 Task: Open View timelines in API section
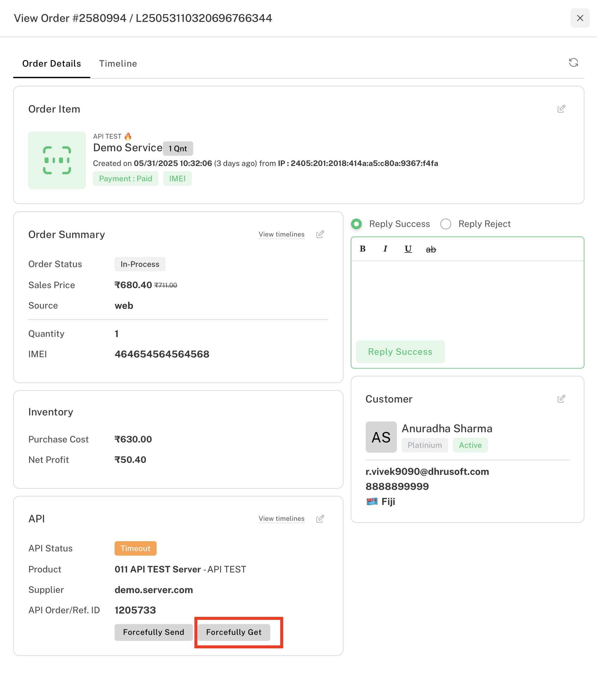[x=282, y=519]
